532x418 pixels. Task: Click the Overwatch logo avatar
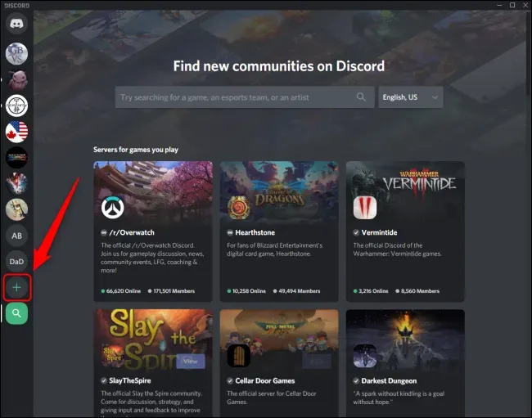(113, 208)
